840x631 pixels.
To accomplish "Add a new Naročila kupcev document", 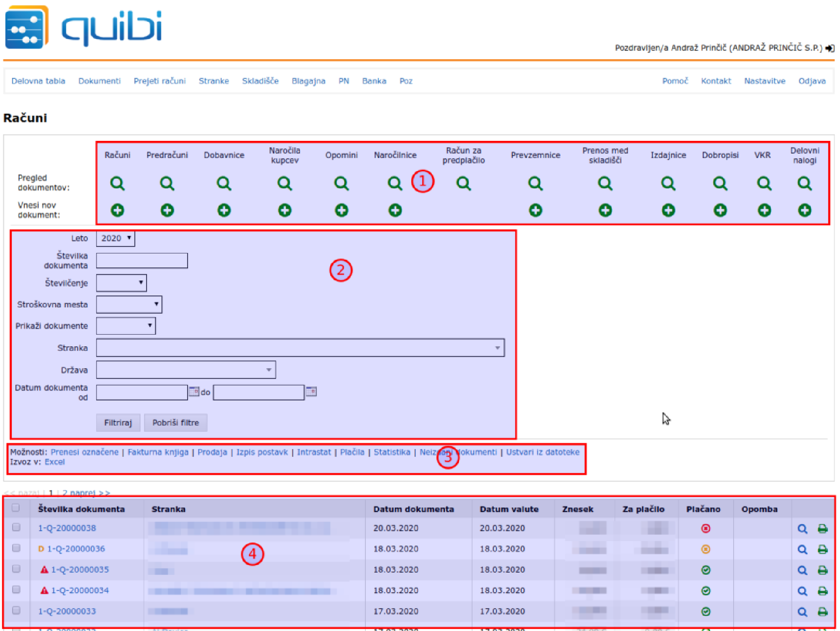I will tap(285, 210).
